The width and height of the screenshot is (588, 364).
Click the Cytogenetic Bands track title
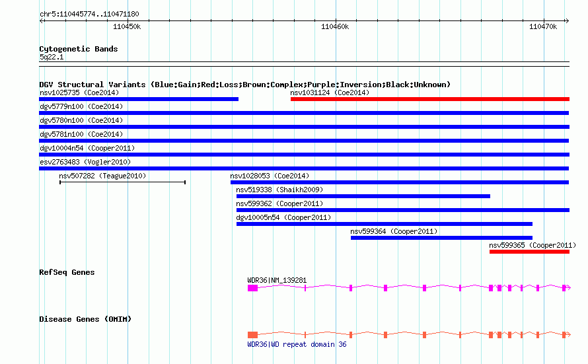pos(79,49)
